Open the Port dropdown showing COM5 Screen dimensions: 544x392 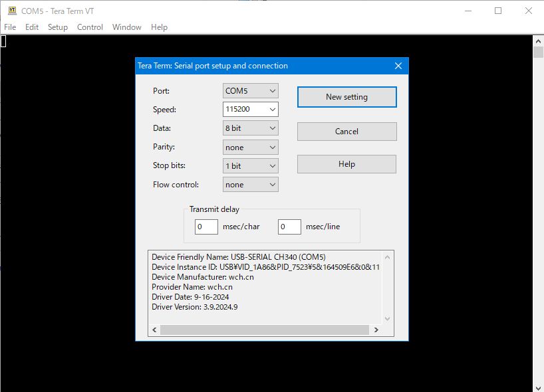tap(251, 90)
